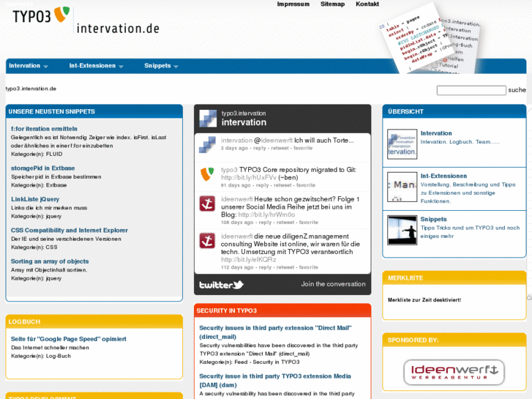The height and width of the screenshot is (399, 532).
Task: Open the Intervation navigation menu
Action: pos(24,66)
